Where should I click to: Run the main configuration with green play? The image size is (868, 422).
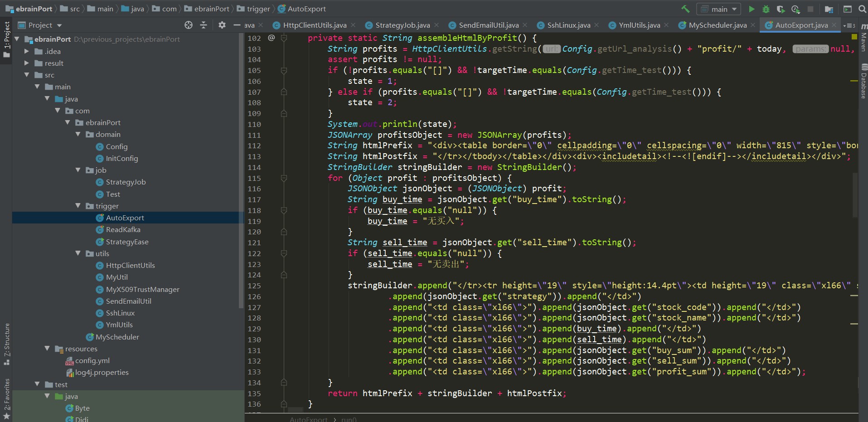pos(751,9)
